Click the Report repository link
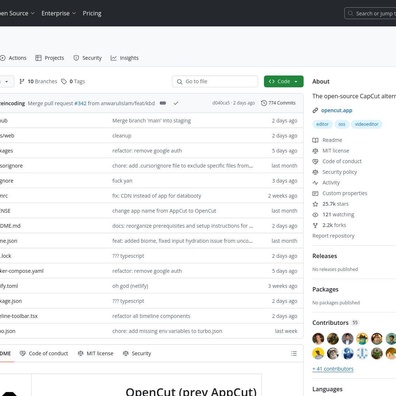Viewport: 396px width, 396px height. pos(333,236)
